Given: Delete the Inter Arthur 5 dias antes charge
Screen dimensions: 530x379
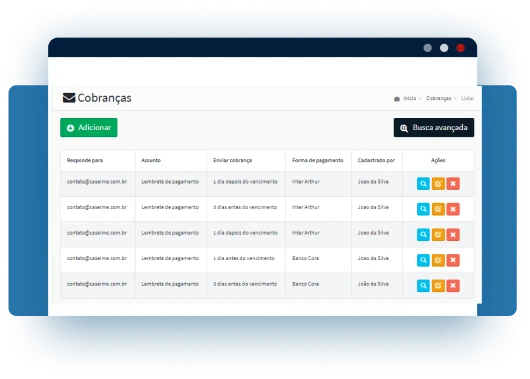Looking at the screenshot, I should (453, 209).
